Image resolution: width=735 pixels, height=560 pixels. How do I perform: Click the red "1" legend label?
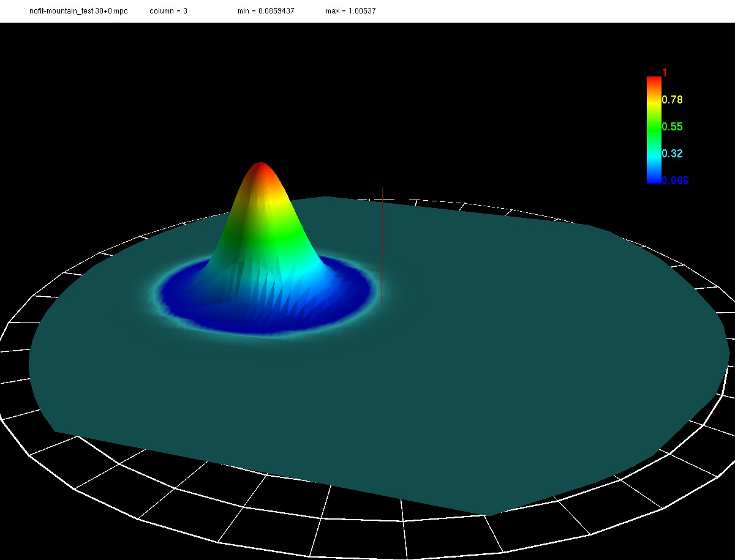[x=665, y=73]
